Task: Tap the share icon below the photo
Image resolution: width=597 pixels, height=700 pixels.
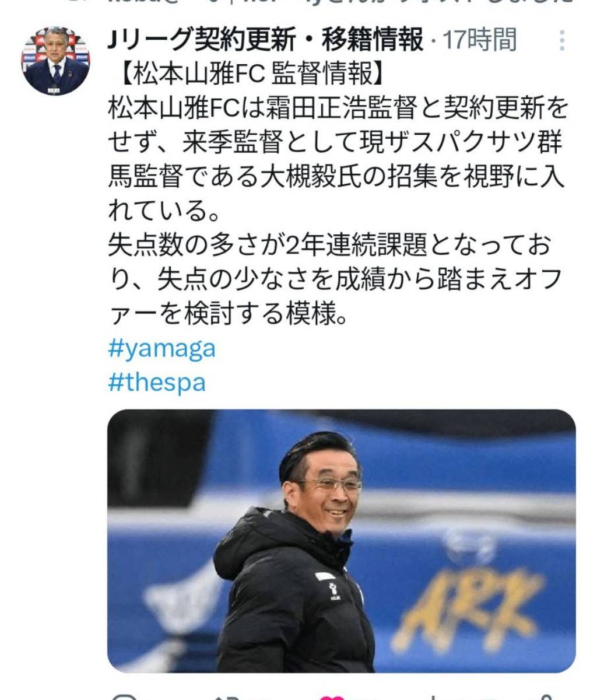Action: pyautogui.click(x=545, y=696)
